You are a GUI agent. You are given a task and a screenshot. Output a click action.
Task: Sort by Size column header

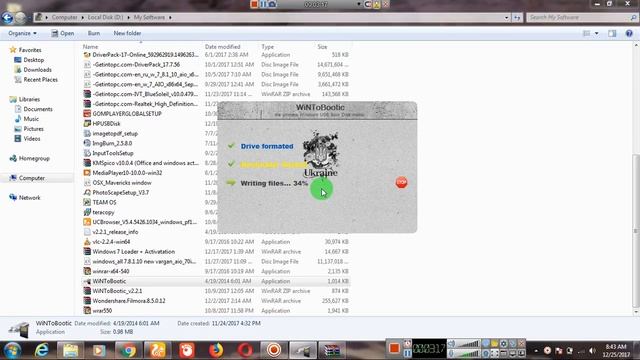(322, 47)
